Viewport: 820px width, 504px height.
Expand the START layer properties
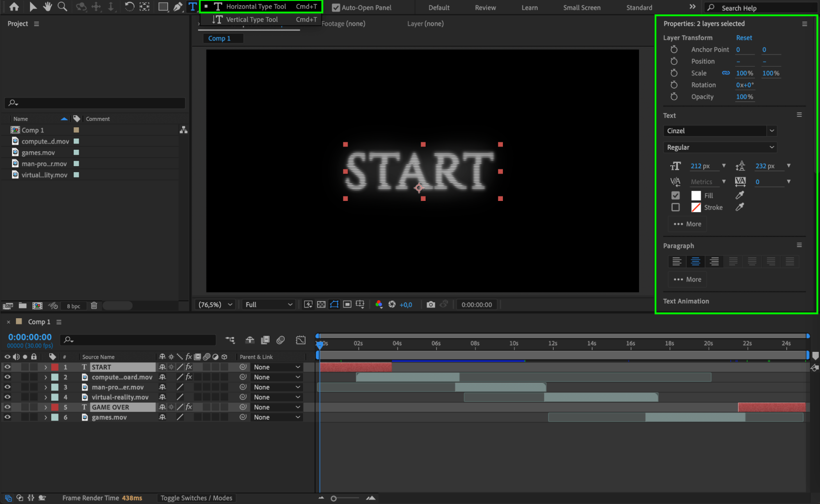[46, 367]
